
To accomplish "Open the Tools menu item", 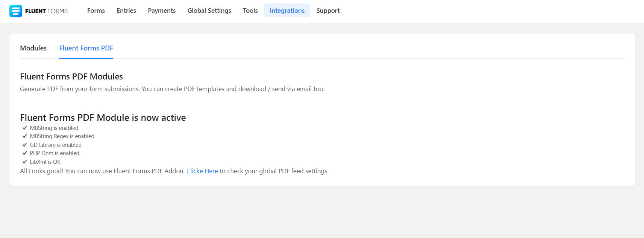I will click(x=250, y=11).
